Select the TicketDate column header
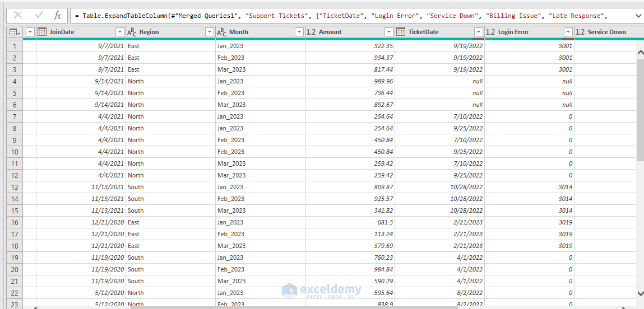This screenshot has width=644, height=309. [x=439, y=32]
